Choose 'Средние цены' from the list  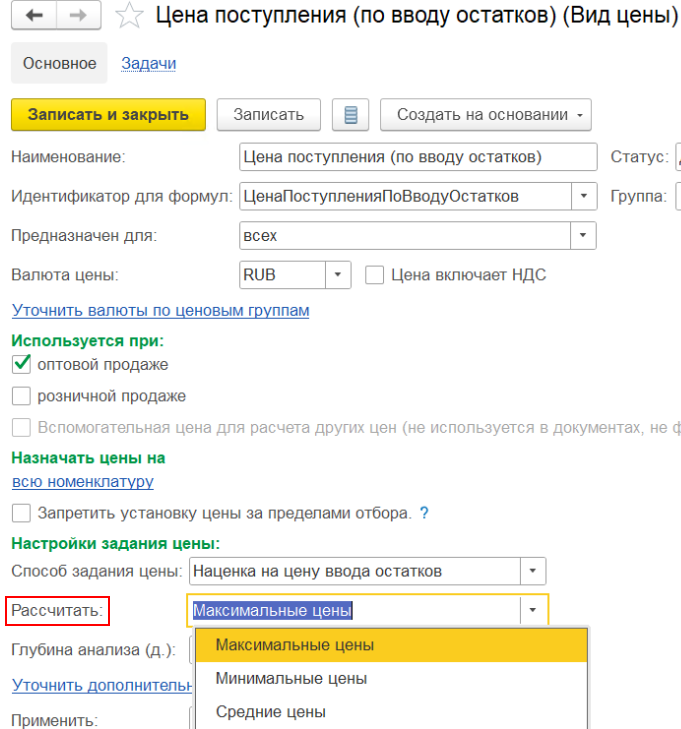click(x=270, y=712)
